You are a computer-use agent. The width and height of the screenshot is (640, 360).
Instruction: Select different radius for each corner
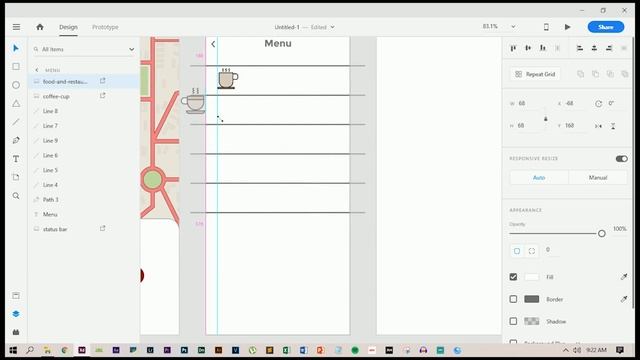tap(531, 251)
